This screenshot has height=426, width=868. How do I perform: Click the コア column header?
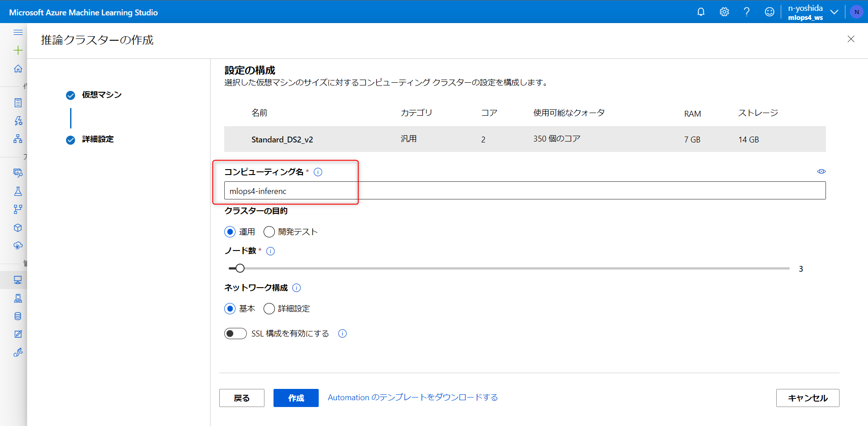[x=489, y=113]
